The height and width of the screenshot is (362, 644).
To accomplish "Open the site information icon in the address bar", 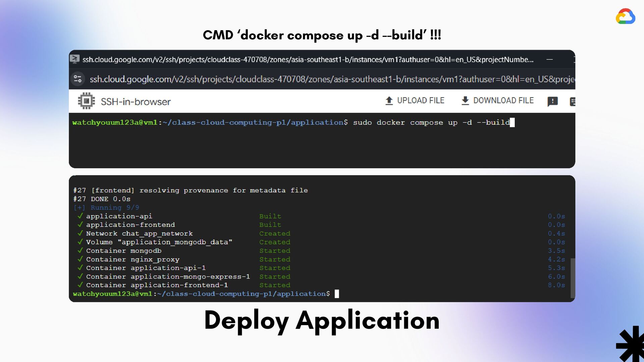I will click(78, 79).
